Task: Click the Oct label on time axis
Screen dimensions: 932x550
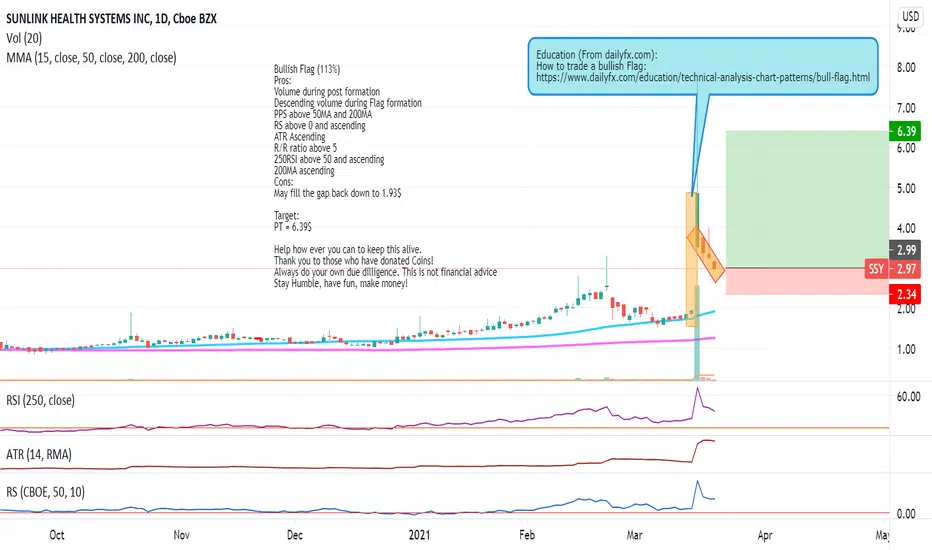Action: [56, 535]
